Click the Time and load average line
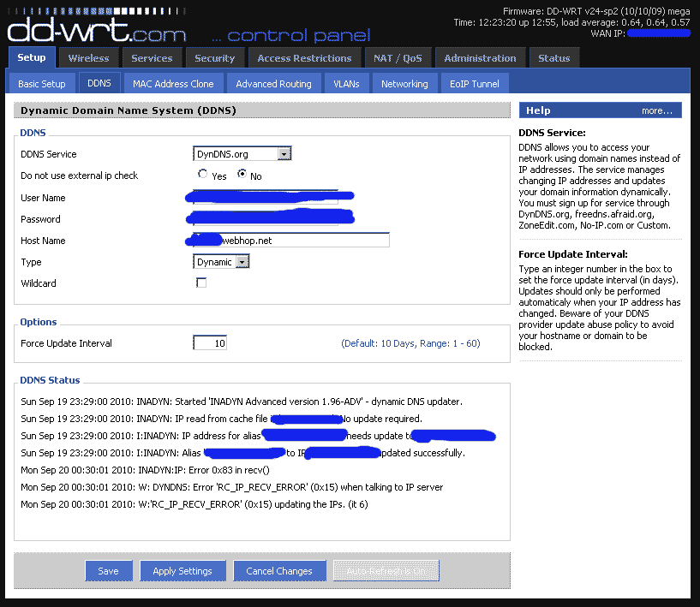 tap(571, 22)
